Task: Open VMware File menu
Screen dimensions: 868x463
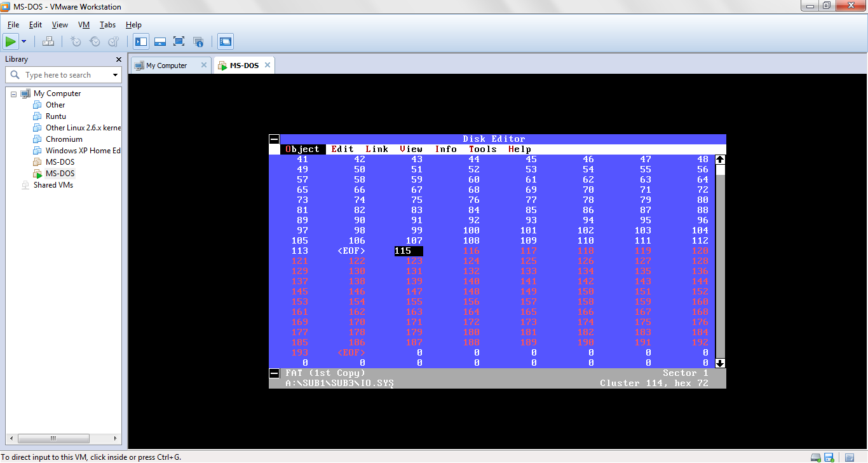Action: 13,25
